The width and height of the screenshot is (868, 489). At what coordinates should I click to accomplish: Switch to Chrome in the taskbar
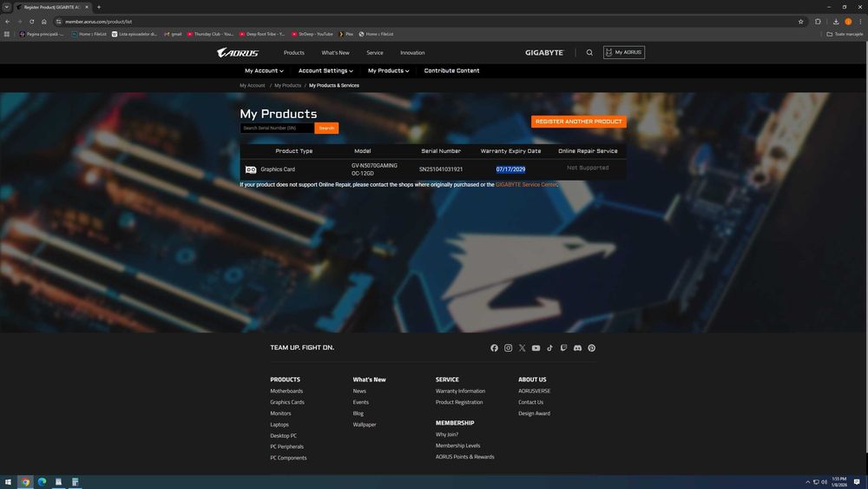tap(25, 482)
